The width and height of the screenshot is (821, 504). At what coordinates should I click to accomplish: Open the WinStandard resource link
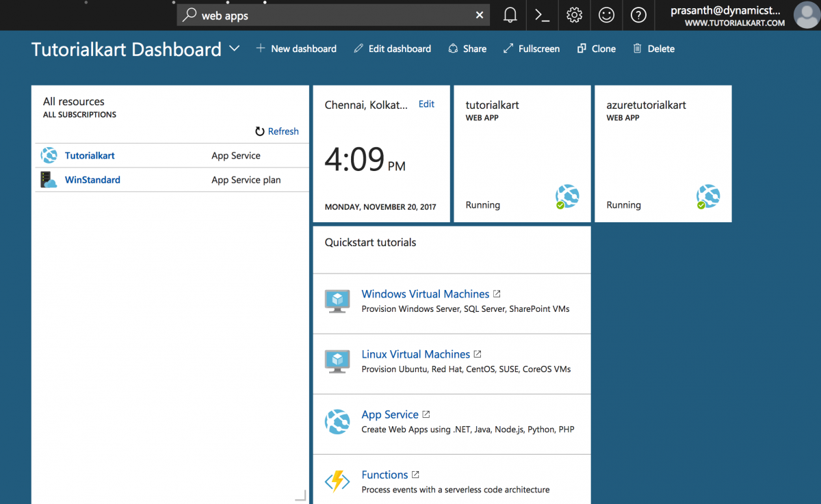92,180
